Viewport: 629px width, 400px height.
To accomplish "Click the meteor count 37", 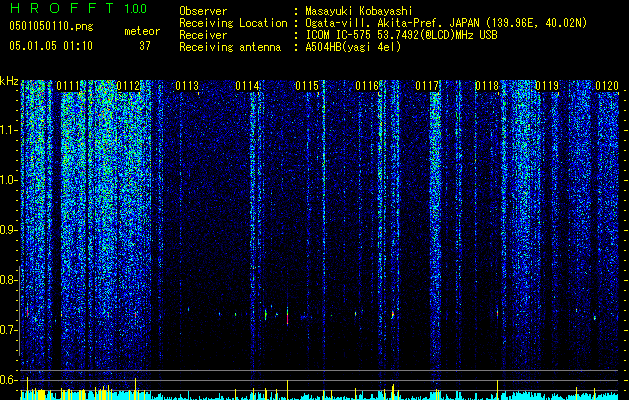I will (x=145, y=46).
